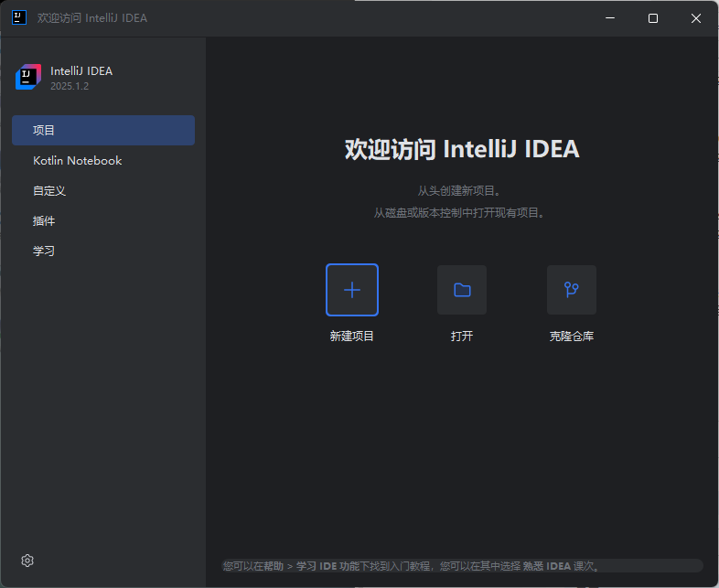The image size is (719, 588).
Task: Click the clone repository branch icon
Action: 572,290
